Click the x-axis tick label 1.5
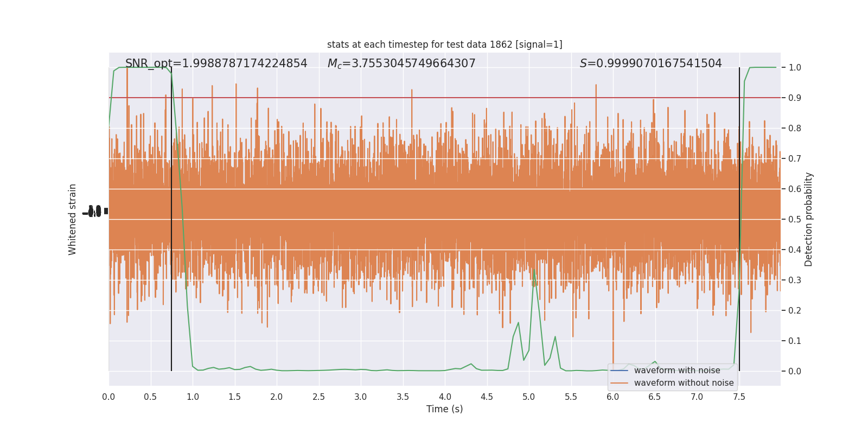The width and height of the screenshot is (868, 434). pyautogui.click(x=235, y=397)
